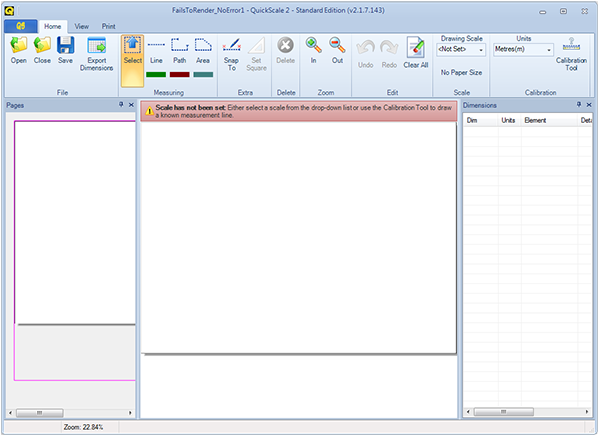Switch to the View ribbon tab
This screenshot has height=437, width=600.
tap(82, 26)
